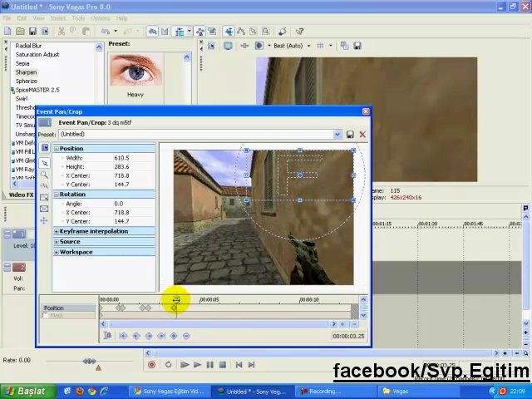Open the Insert menu
The height and width of the screenshot is (399, 532).
[x=58, y=18]
